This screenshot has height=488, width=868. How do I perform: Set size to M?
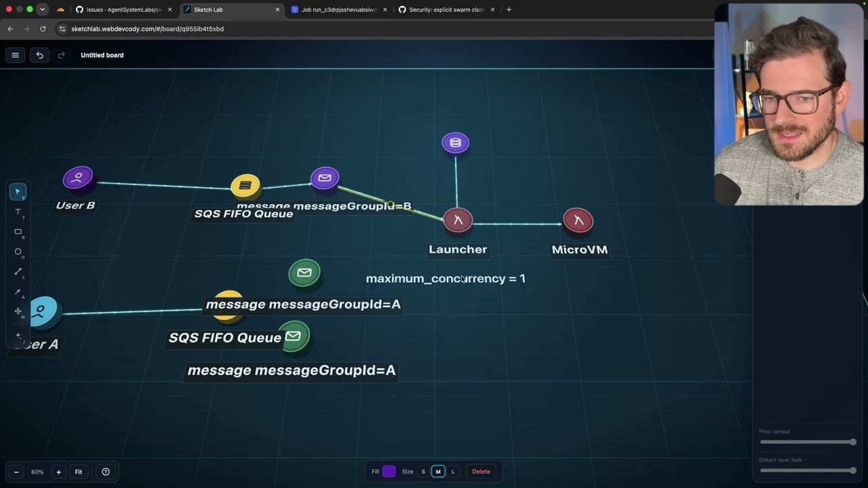tap(438, 472)
